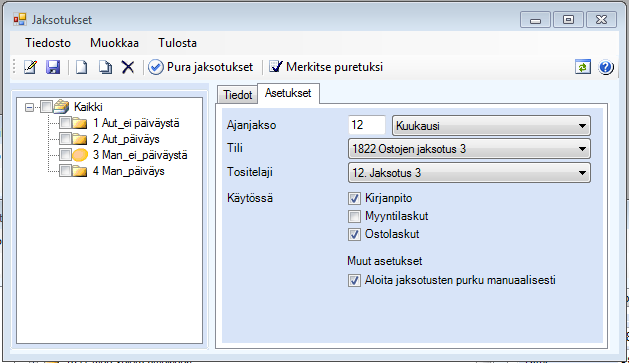This screenshot has height=363, width=629.
Task: Click the edit (pencil) toolbar icon
Action: click(30, 67)
